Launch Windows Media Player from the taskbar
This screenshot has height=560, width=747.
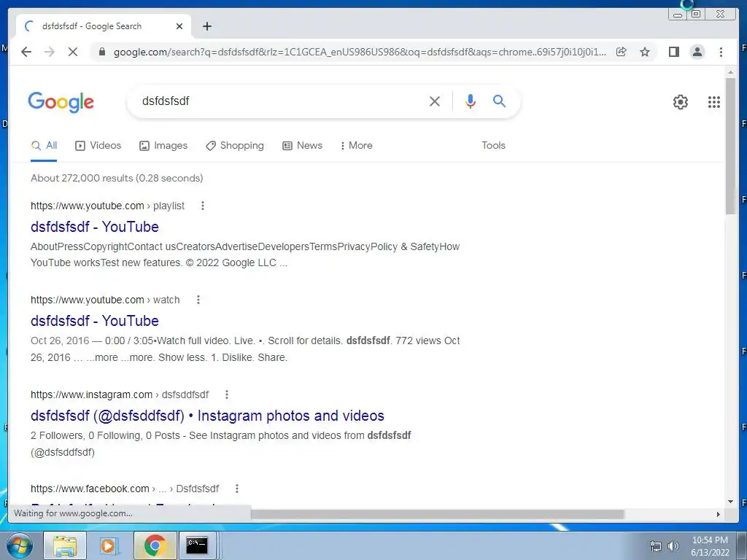109,545
